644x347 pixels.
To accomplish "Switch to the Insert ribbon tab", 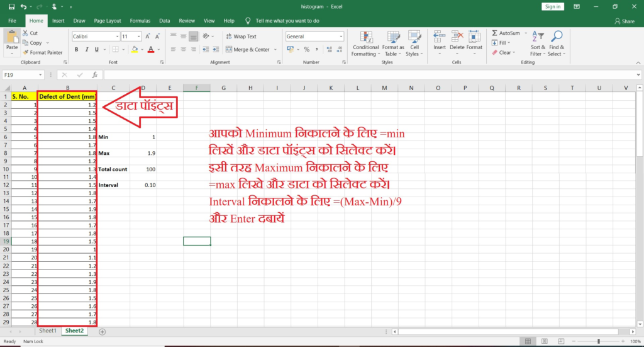I will pos(58,21).
